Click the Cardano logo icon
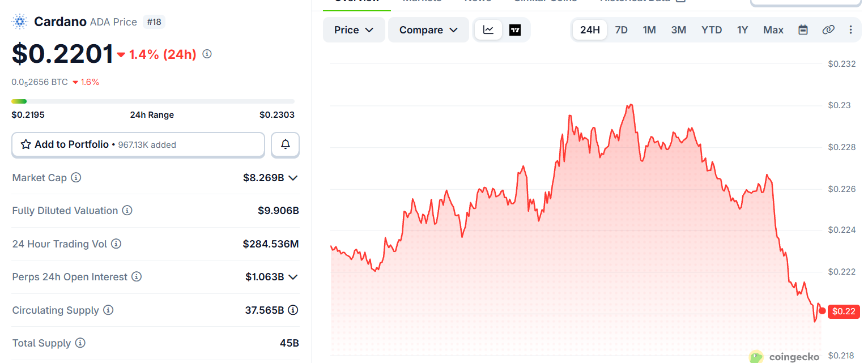868x363 pixels. (x=20, y=22)
